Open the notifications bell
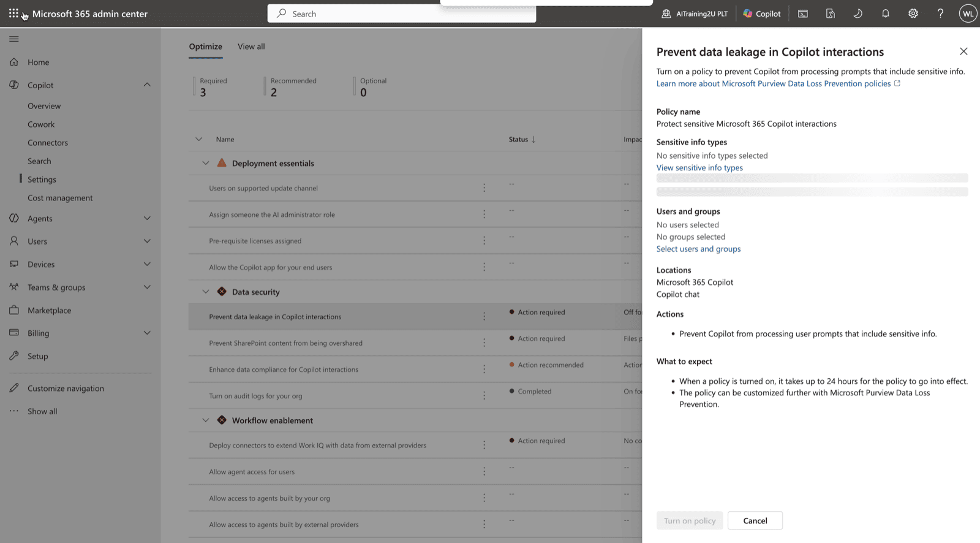This screenshot has width=980, height=543. pyautogui.click(x=886, y=13)
